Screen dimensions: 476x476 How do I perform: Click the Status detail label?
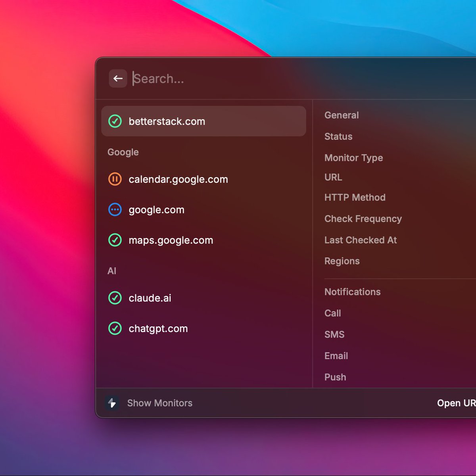(x=338, y=136)
